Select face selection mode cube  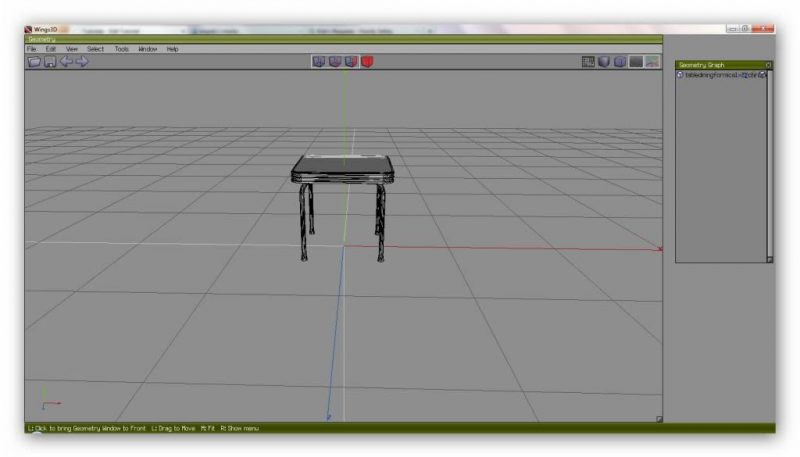pyautogui.click(x=351, y=62)
